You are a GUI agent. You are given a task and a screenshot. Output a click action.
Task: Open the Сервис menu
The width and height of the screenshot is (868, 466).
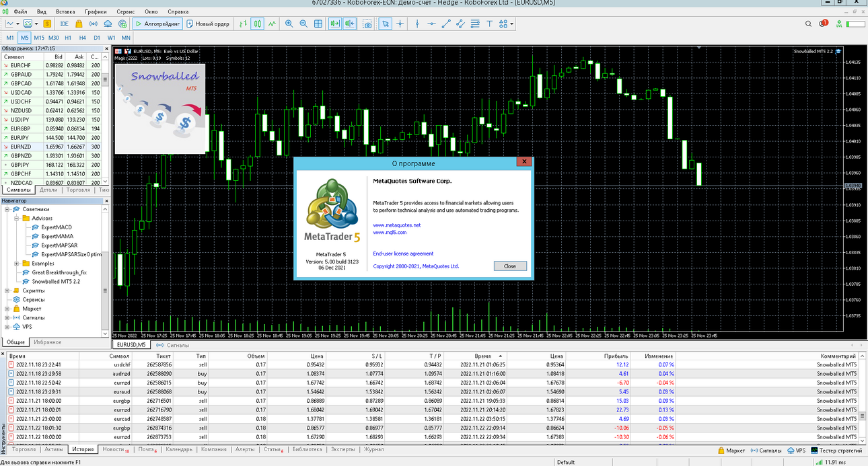point(125,11)
